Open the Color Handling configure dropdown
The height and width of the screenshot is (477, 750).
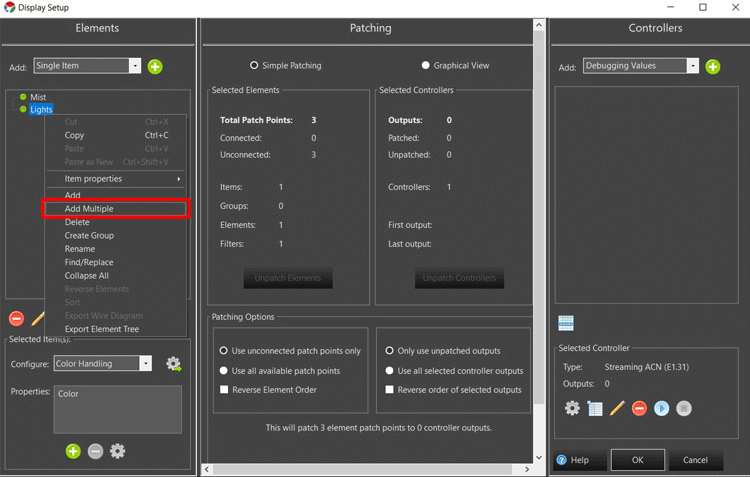146,364
